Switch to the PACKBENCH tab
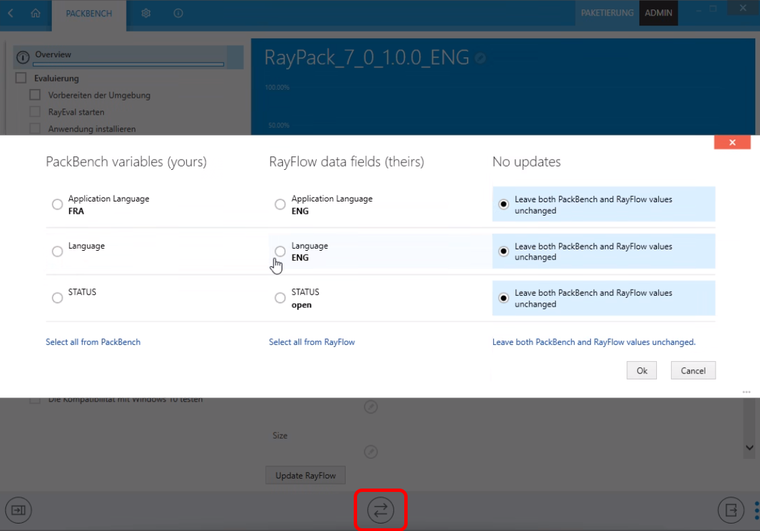Viewport: 760px width, 531px height. (89, 14)
